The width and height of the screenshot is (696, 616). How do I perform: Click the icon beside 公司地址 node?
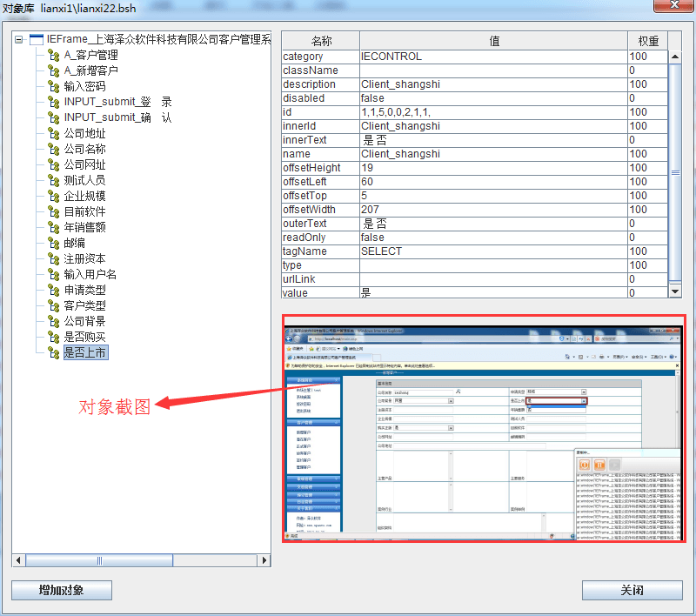pos(54,134)
